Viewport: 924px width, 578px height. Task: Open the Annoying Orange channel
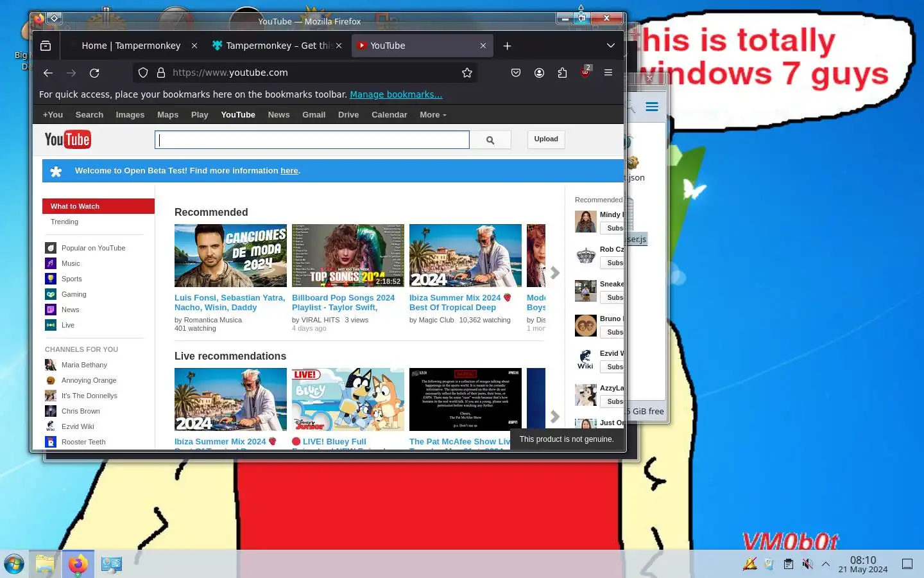[x=89, y=380]
